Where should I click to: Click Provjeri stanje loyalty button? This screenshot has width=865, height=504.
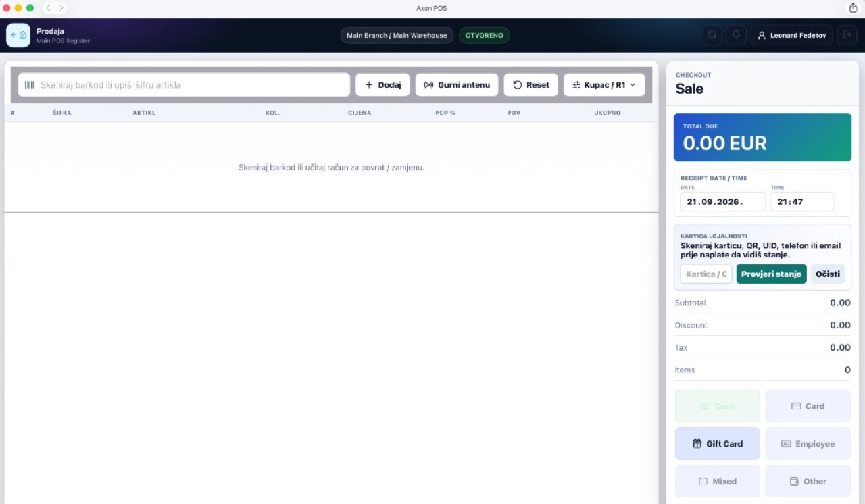point(771,274)
